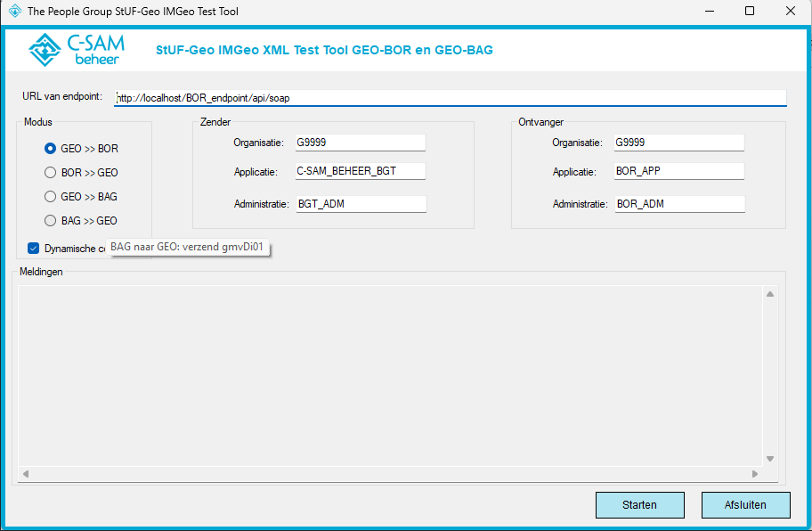Click the Meldingen scrollbar up arrow

pos(770,294)
